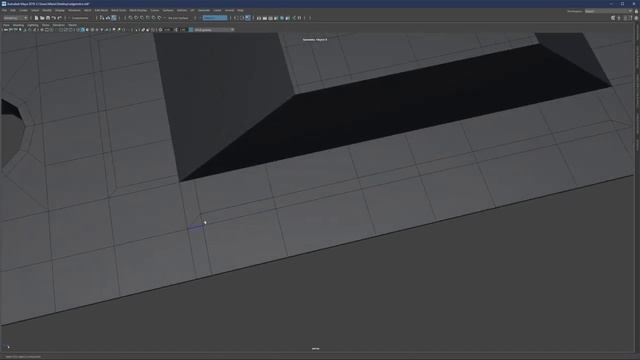The width and height of the screenshot is (640, 360).
Task: Undo the last action in status line
Action: click(x=53, y=18)
